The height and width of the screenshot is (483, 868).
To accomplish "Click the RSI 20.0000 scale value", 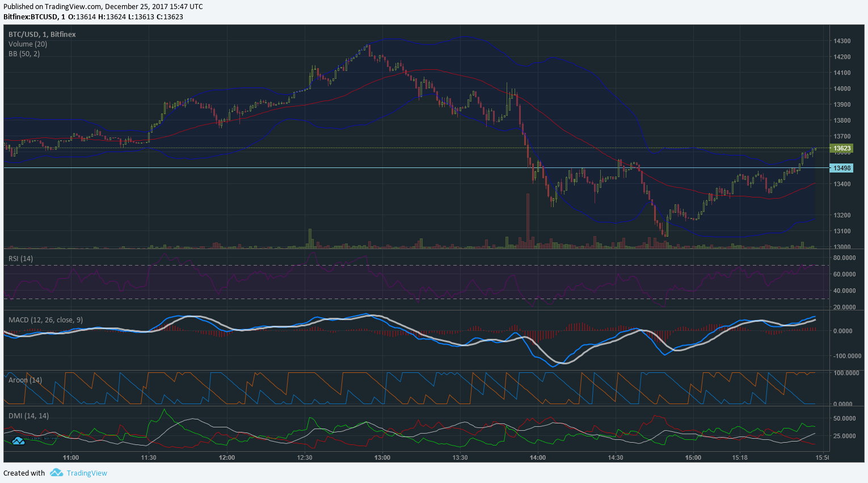I will pos(844,307).
